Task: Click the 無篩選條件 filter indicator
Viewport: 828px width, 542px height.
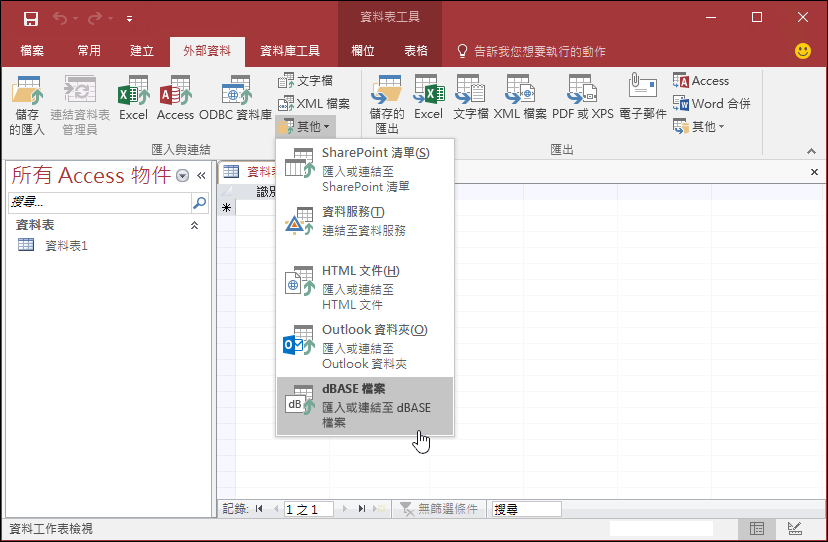Action: [x=438, y=509]
